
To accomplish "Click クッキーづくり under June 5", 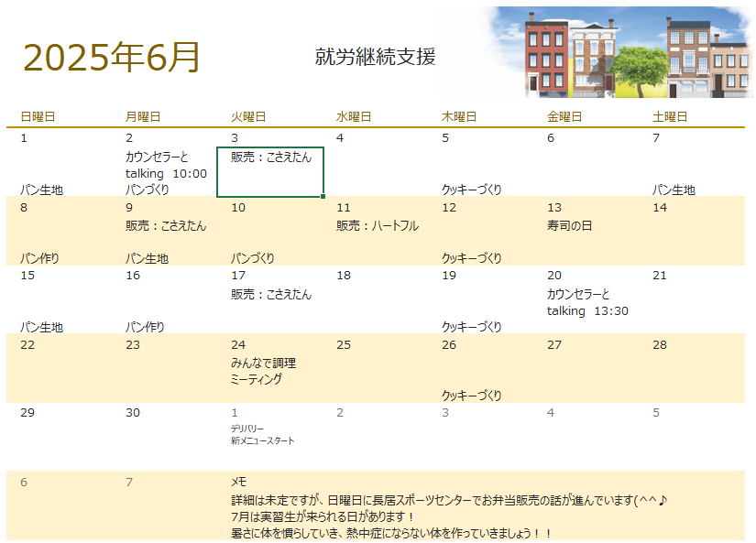I will click(x=472, y=190).
